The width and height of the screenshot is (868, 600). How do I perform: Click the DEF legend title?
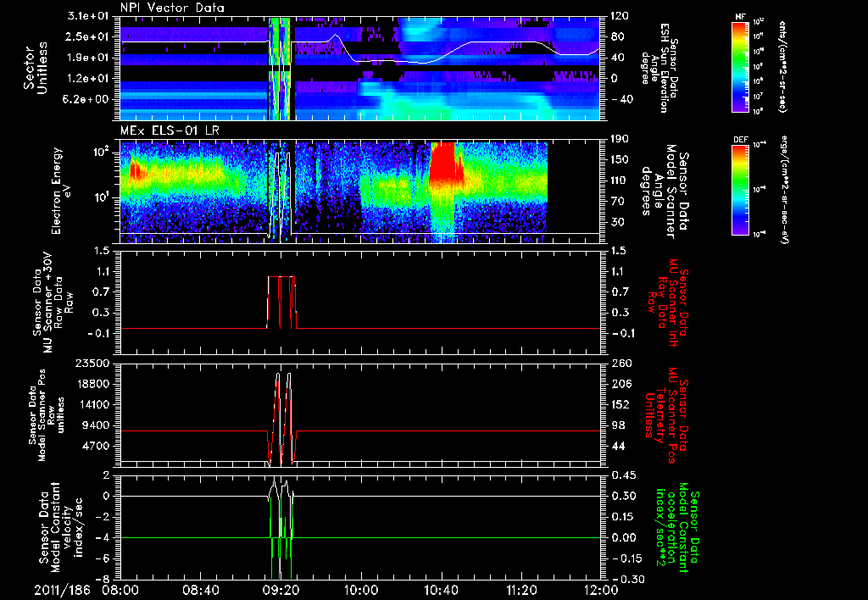click(x=740, y=140)
